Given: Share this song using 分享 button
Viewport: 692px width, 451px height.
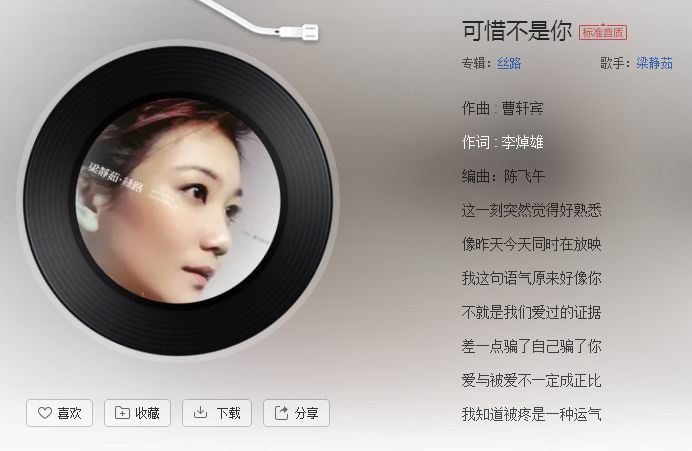Looking at the screenshot, I should pyautogui.click(x=296, y=413).
